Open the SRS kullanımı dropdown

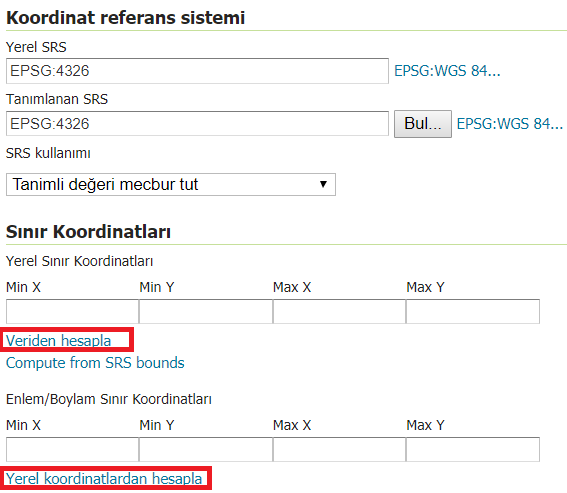point(171,184)
